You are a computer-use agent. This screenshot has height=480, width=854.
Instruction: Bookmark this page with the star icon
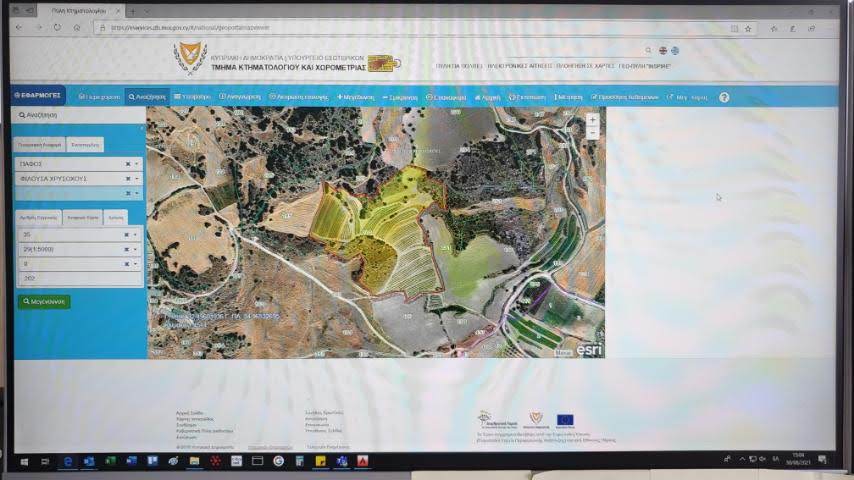click(x=748, y=28)
